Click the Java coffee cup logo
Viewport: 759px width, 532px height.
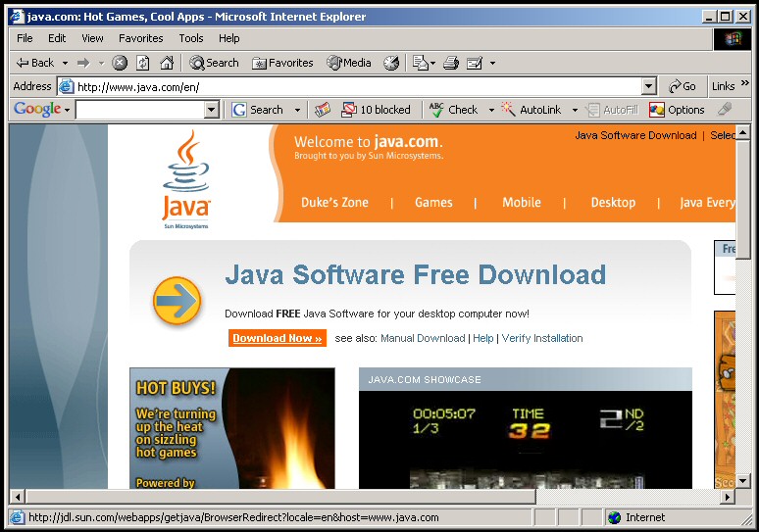pyautogui.click(x=186, y=179)
